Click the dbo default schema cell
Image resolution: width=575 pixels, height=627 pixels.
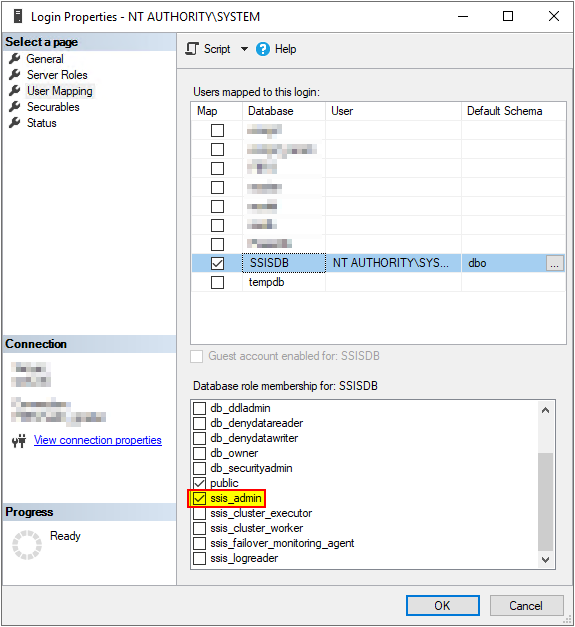(504, 263)
